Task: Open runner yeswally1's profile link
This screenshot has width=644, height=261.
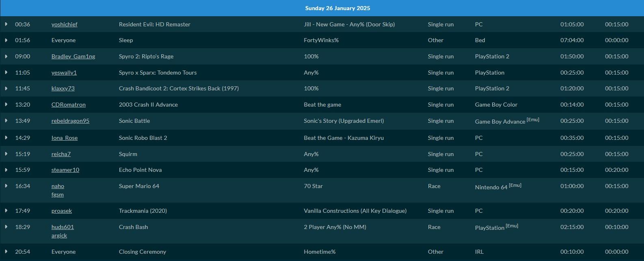Action: (64, 73)
